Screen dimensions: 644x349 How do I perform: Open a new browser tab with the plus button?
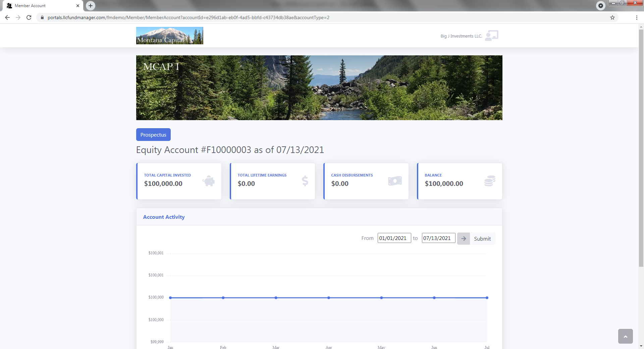point(90,5)
